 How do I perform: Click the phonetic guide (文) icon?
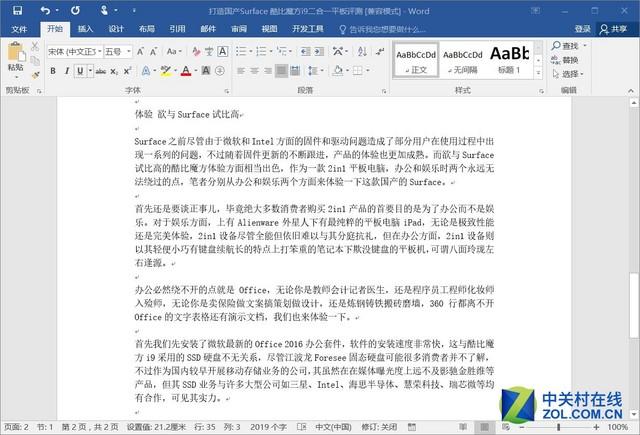coord(209,51)
